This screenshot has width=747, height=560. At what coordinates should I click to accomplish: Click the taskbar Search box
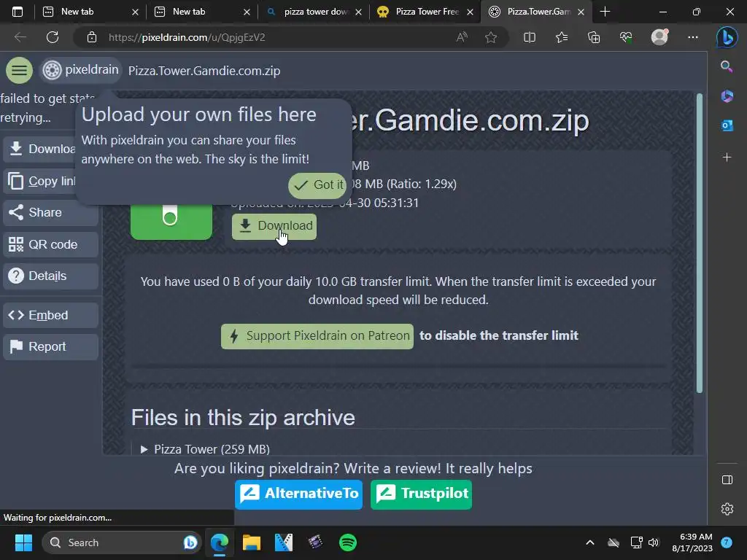122,542
